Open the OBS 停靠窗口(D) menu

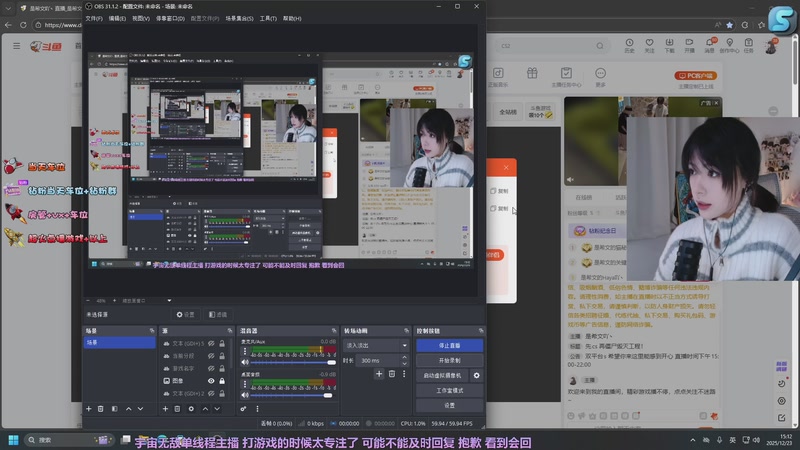(x=170, y=18)
